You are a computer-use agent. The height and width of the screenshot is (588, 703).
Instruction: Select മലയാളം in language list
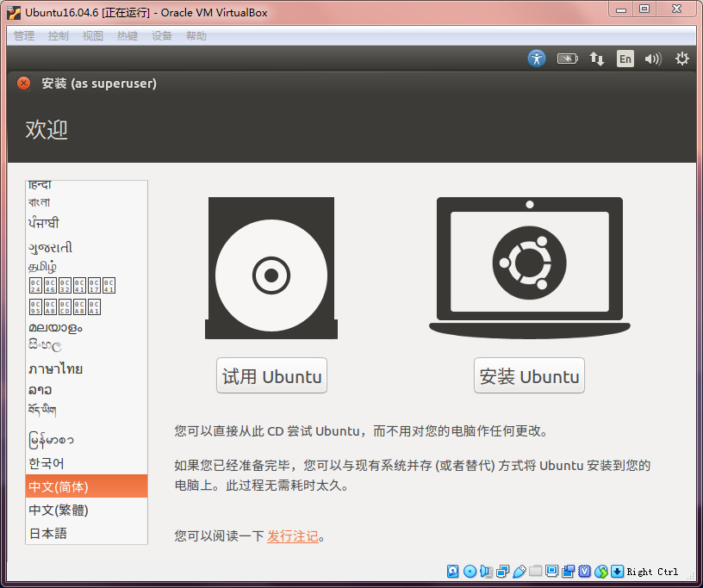pos(86,328)
